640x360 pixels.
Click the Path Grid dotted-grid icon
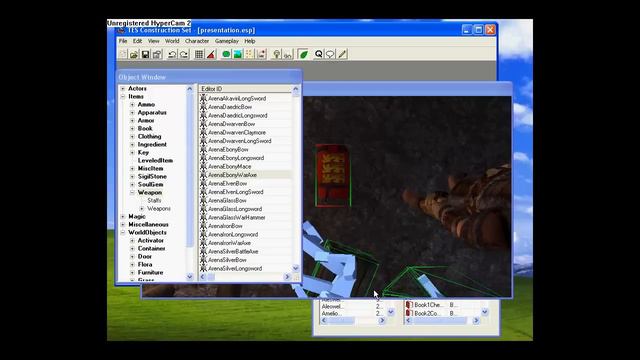(x=249, y=54)
